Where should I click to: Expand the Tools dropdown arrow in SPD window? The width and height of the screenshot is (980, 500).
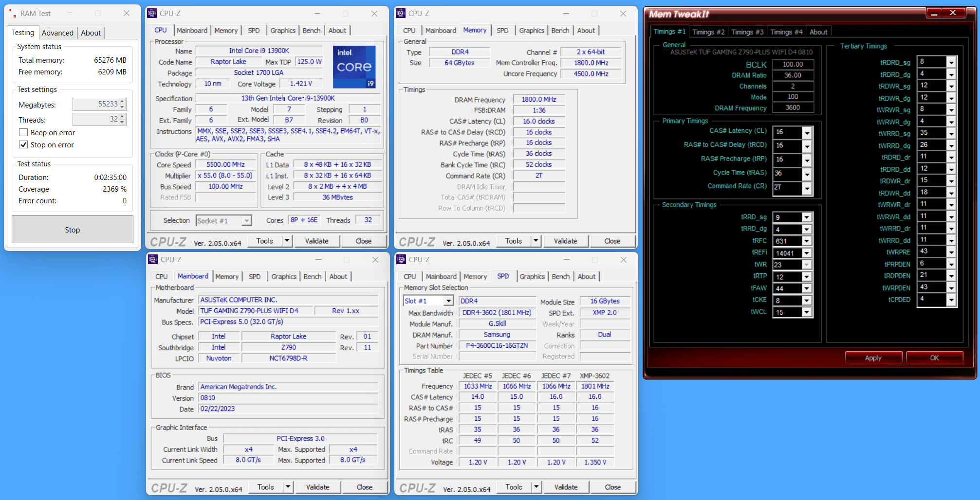point(536,487)
